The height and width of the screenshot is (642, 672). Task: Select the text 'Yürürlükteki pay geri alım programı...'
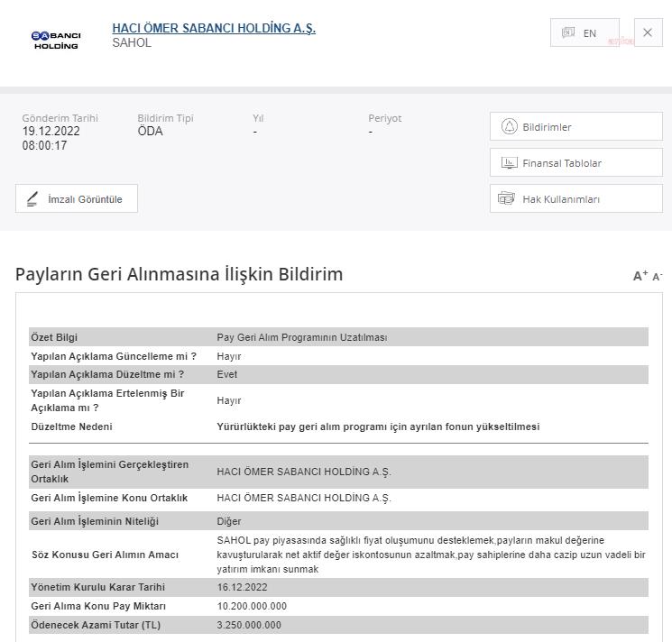tap(378, 426)
